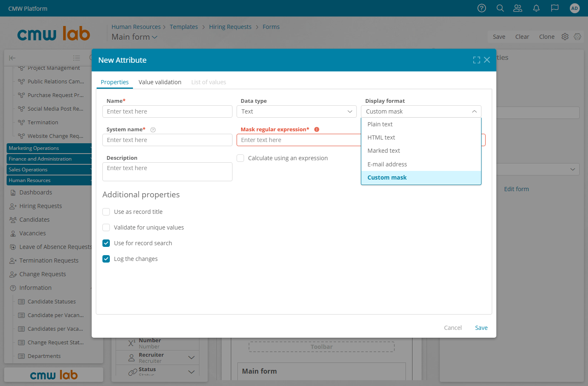Click the search magnifier icon
The image size is (588, 386).
500,8
